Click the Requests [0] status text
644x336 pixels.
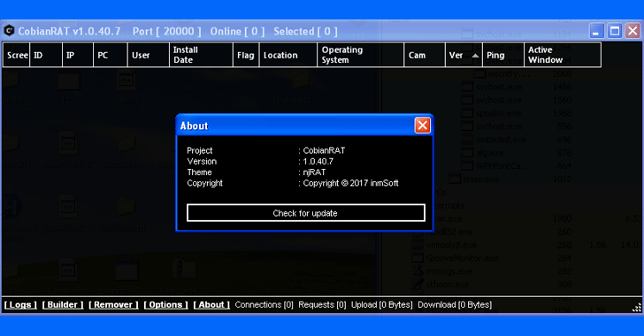tap(322, 305)
